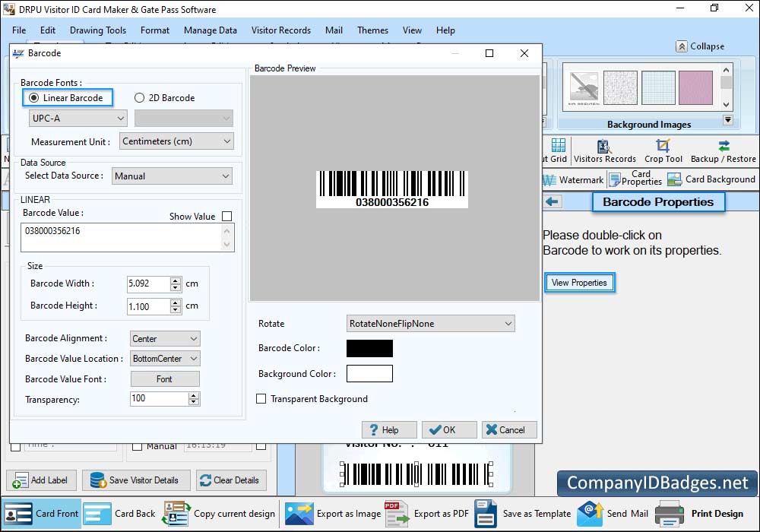Switch to Card Front view
Screen dimensions: 760x532
pyautogui.click(x=41, y=514)
